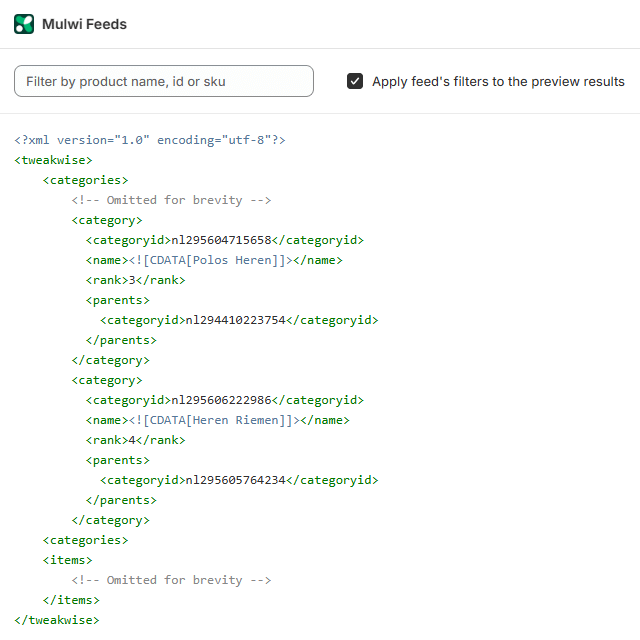Click the omitted comment inside the items element
Image resolution: width=640 pixels, height=640 pixels.
(x=171, y=580)
